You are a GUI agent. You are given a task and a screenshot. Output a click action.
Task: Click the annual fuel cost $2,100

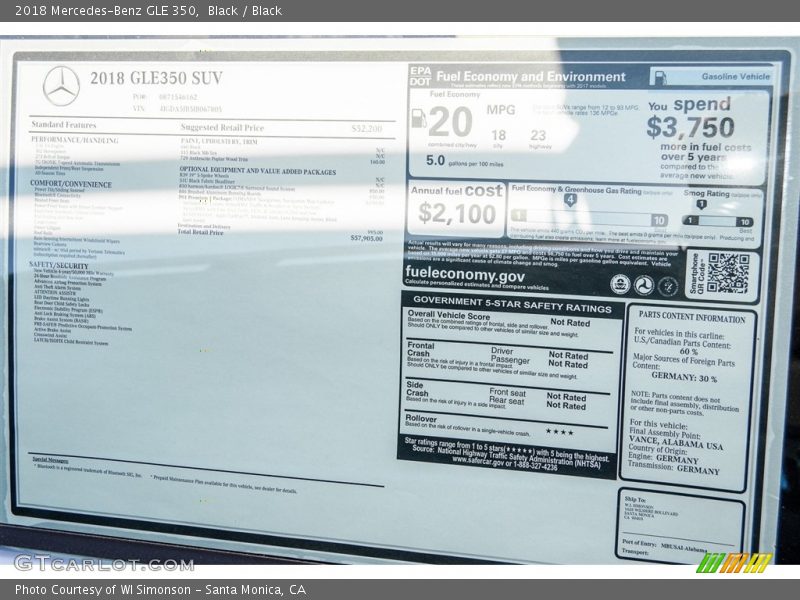click(457, 213)
